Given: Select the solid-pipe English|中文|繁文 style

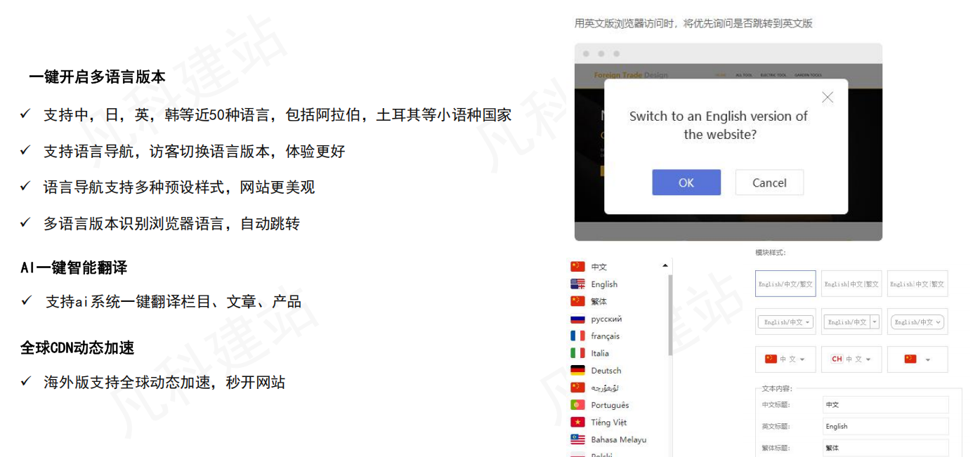Looking at the screenshot, I should pyautogui.click(x=851, y=284).
